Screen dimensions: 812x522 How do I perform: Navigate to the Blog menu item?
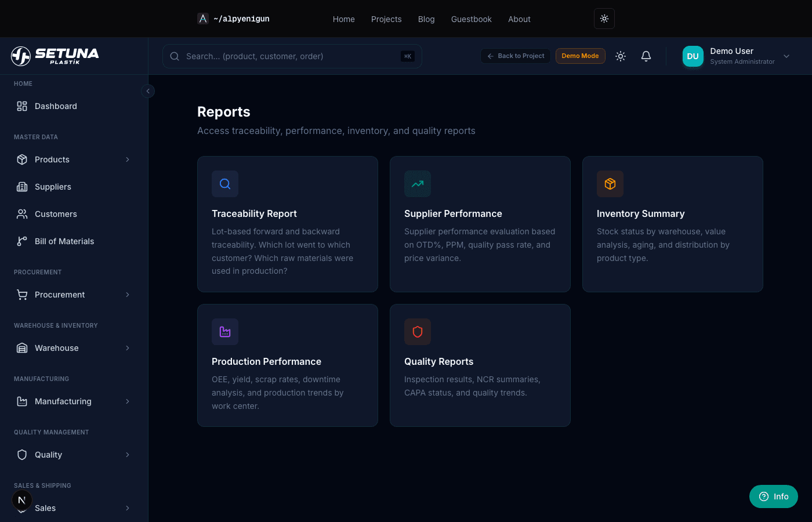click(x=426, y=19)
